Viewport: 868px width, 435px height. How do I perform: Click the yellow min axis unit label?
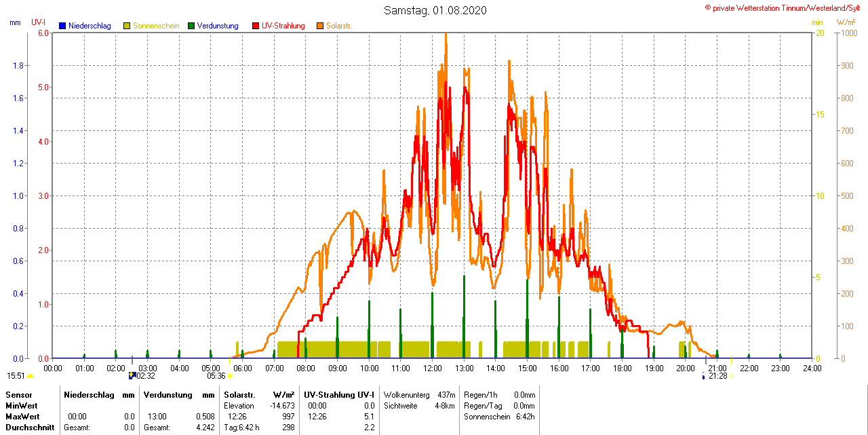[x=818, y=22]
